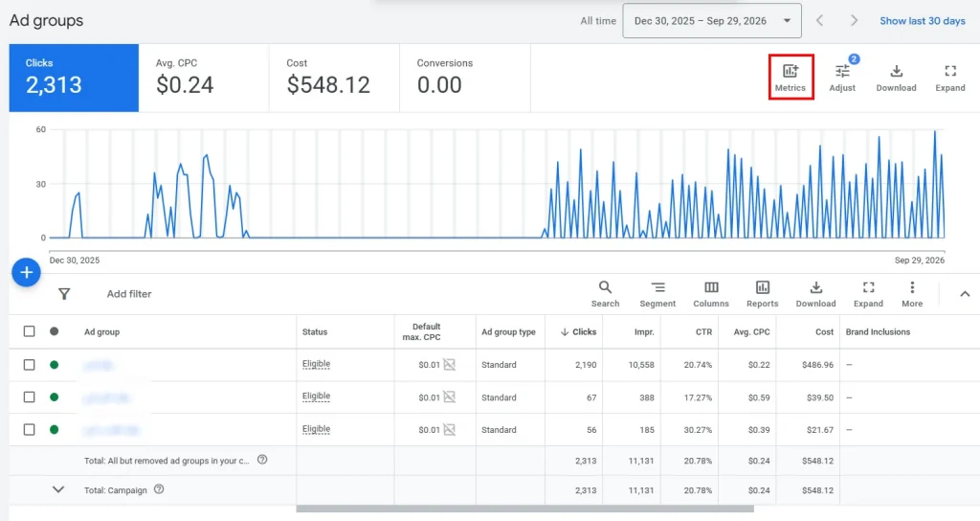Screen dimensions: 980x521
Task: Open the Reports tool
Action: 763,294
